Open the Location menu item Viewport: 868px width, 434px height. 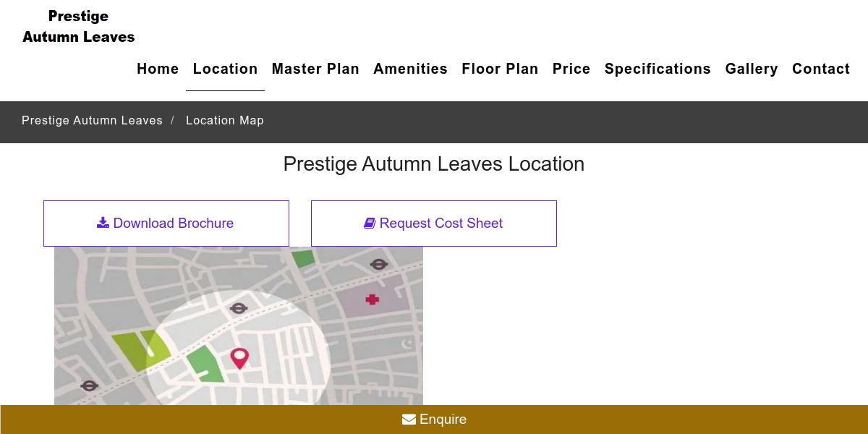pos(225,69)
